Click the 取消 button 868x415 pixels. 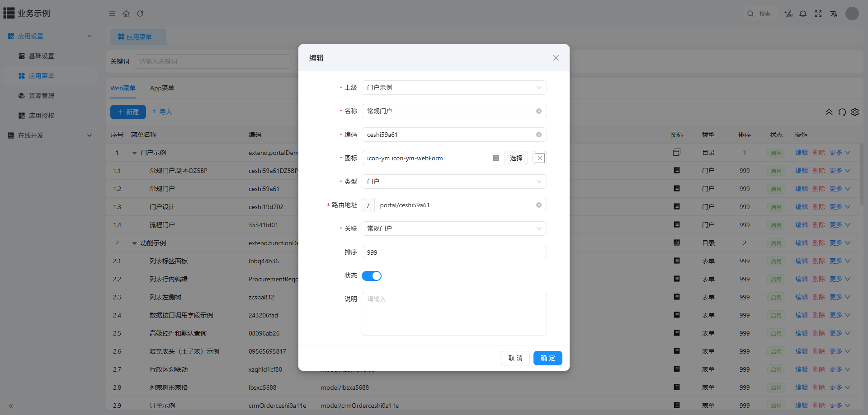(x=515, y=358)
